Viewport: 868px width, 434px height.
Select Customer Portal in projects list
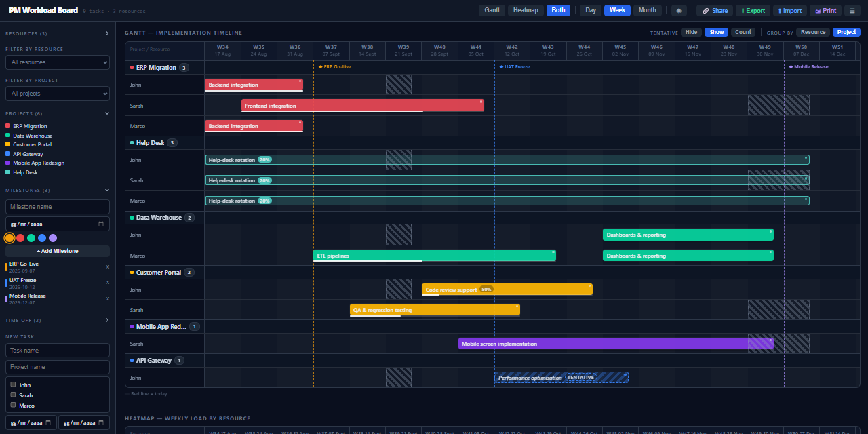click(33, 144)
